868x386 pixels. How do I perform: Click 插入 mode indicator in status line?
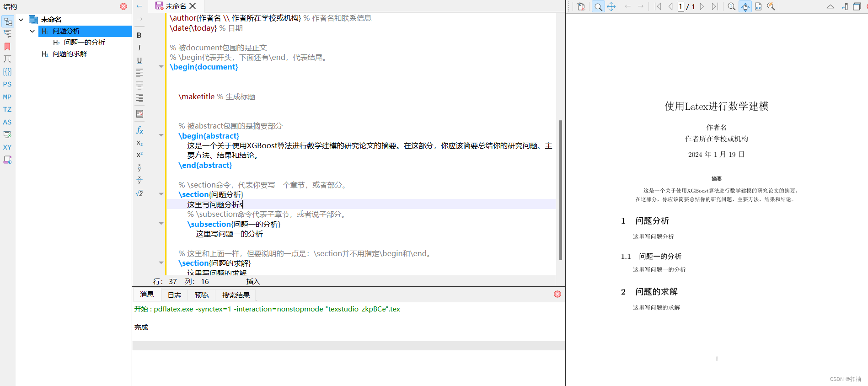pos(253,282)
